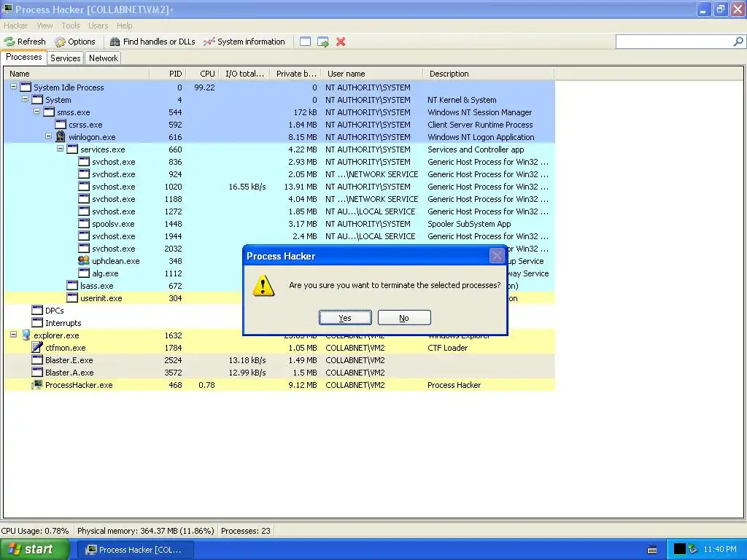Click the 11:40 PM system clock
Image resolution: width=747 pixels, height=560 pixels.
click(720, 550)
